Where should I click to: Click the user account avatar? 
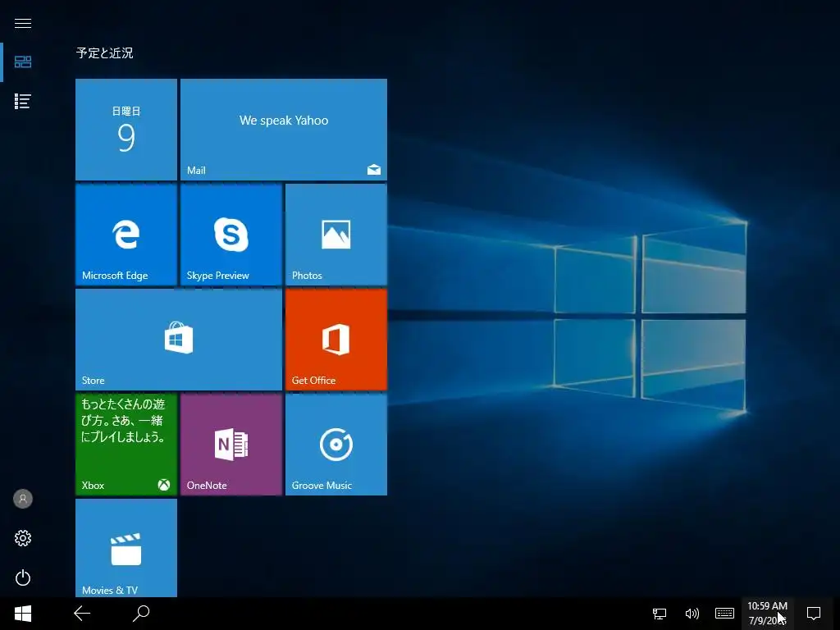[22, 499]
